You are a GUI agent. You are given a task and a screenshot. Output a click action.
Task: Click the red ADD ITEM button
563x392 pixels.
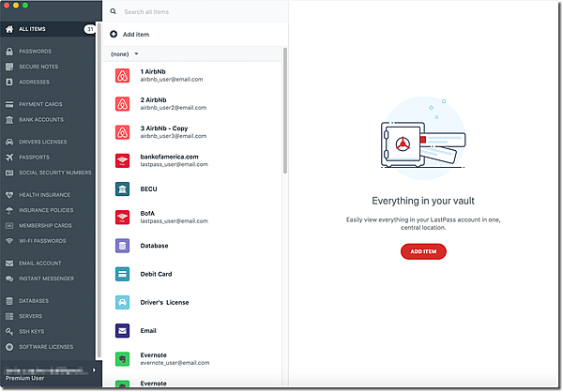[423, 251]
